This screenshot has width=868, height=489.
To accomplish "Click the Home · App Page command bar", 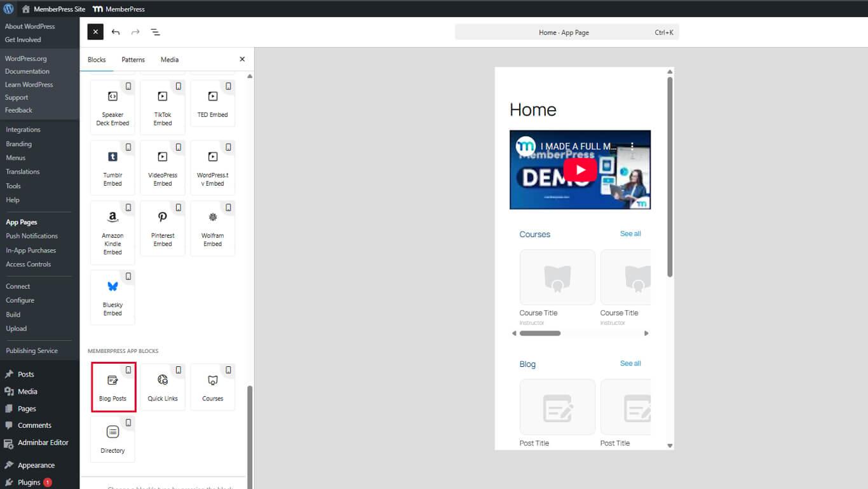I will pyautogui.click(x=567, y=32).
